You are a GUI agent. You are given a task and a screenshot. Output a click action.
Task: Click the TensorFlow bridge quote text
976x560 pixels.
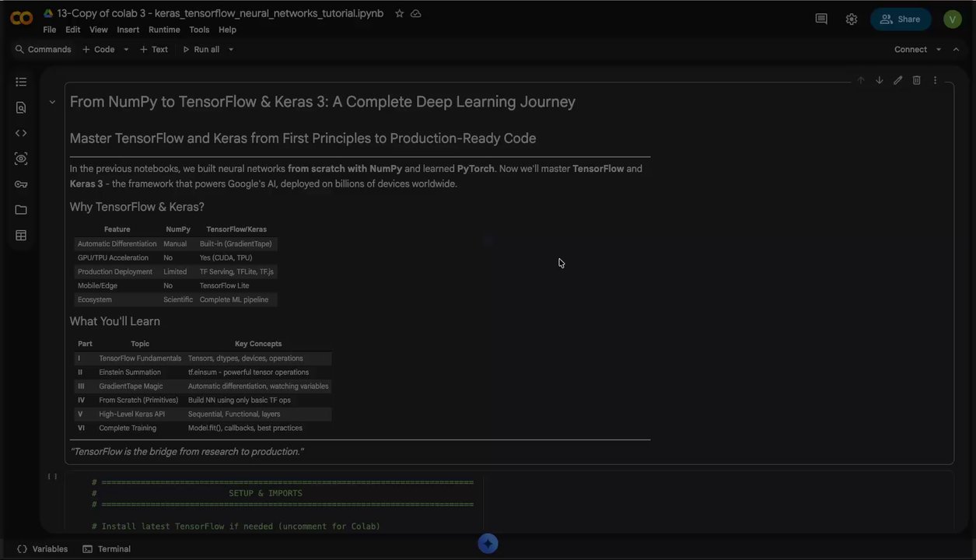(187, 452)
